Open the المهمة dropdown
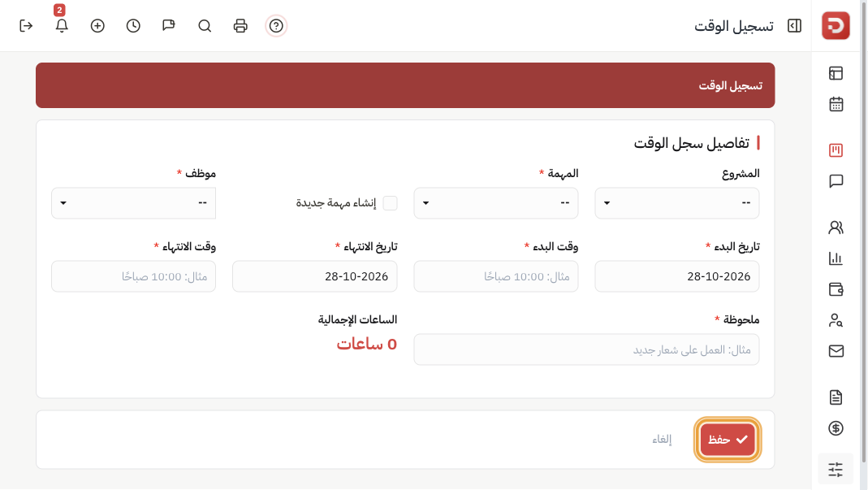This screenshot has width=868, height=490. [496, 203]
